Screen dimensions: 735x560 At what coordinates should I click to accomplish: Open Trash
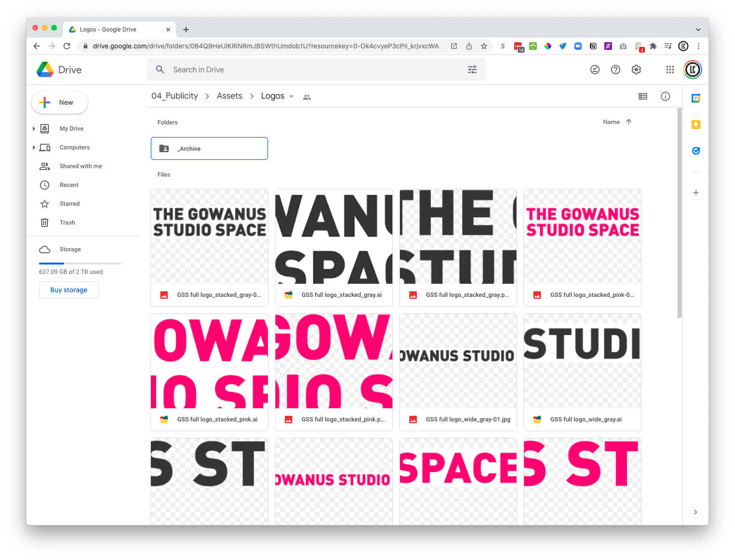(67, 222)
